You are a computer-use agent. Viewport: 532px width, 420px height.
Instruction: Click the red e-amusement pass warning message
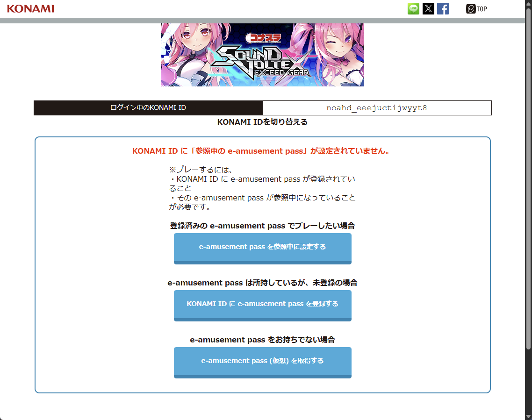click(262, 151)
